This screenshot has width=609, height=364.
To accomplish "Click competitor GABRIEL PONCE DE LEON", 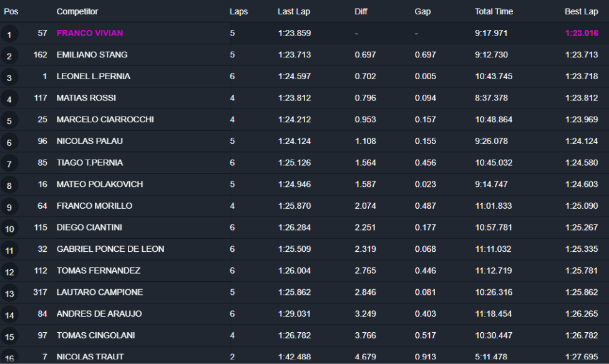I will [x=110, y=249].
